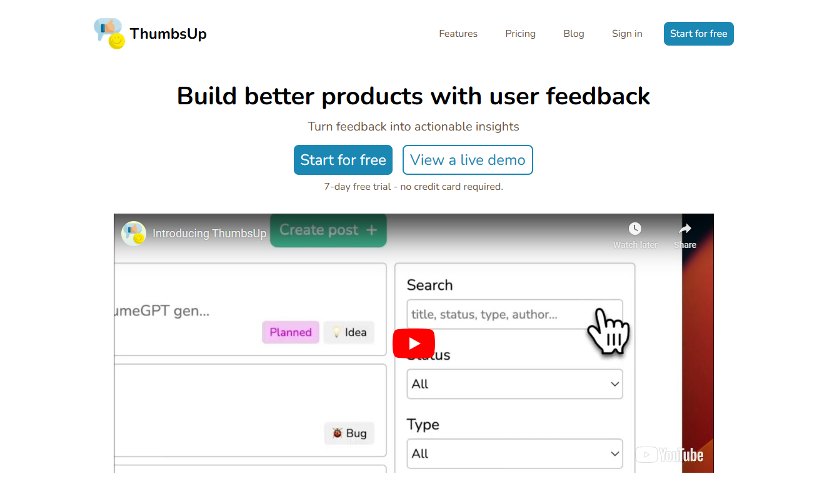Click the video channel avatar icon
Viewport: 822px width, 504px height.
click(134, 234)
